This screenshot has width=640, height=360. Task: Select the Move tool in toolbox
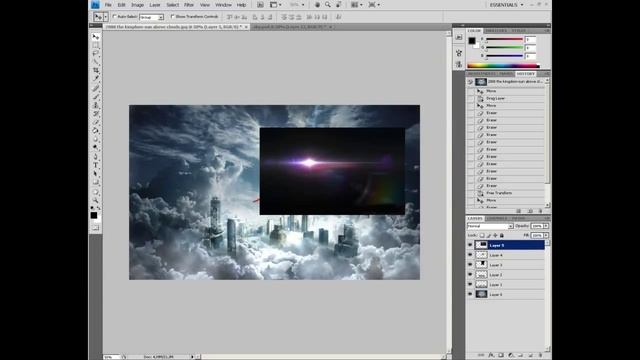(x=96, y=37)
